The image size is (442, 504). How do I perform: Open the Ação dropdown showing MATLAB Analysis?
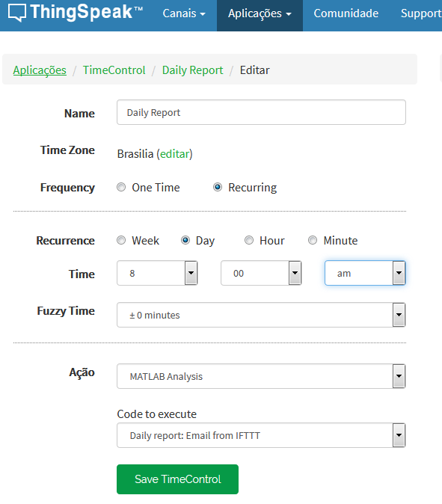point(261,376)
